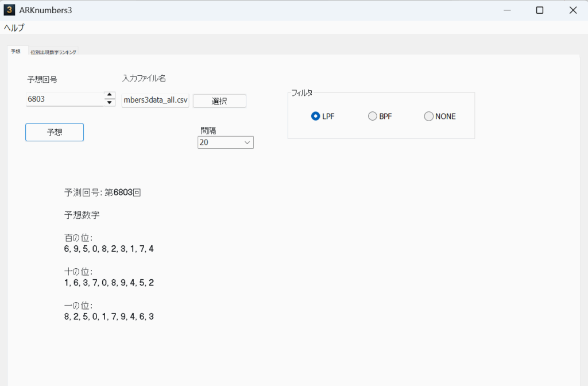Viewport: 588px width, 386px height.
Task: Click the input file name text field
Action: [x=155, y=100]
